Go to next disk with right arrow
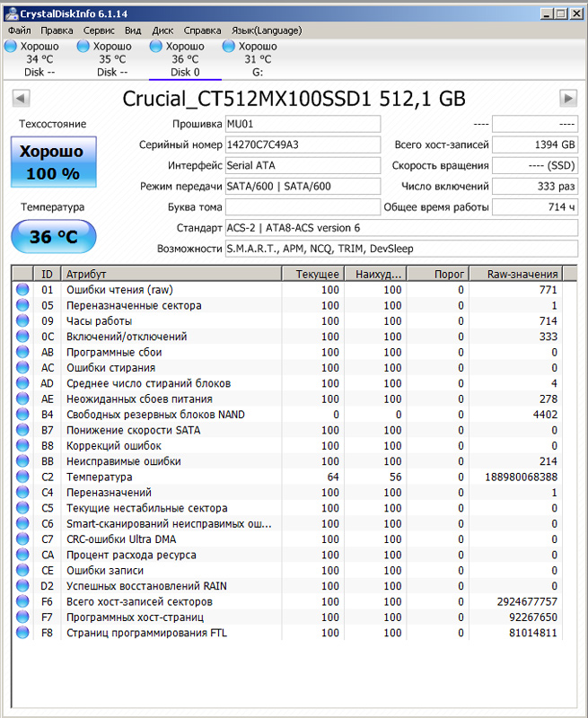Image resolution: width=588 pixels, height=718 pixels. (568, 98)
